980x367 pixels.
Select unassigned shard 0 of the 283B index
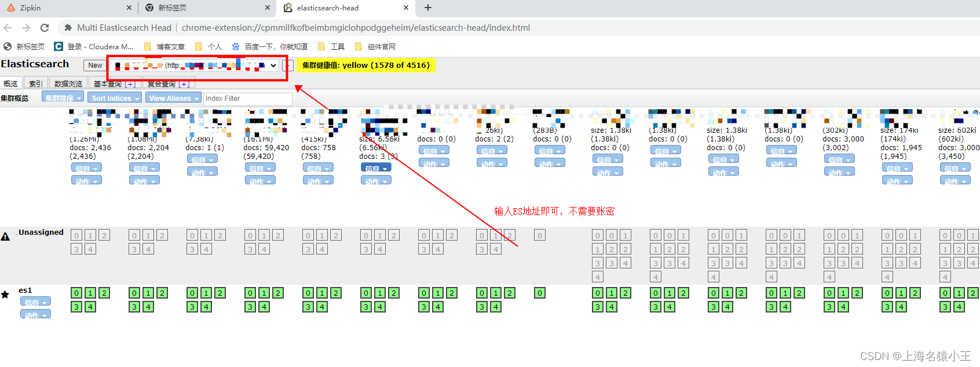(540, 235)
